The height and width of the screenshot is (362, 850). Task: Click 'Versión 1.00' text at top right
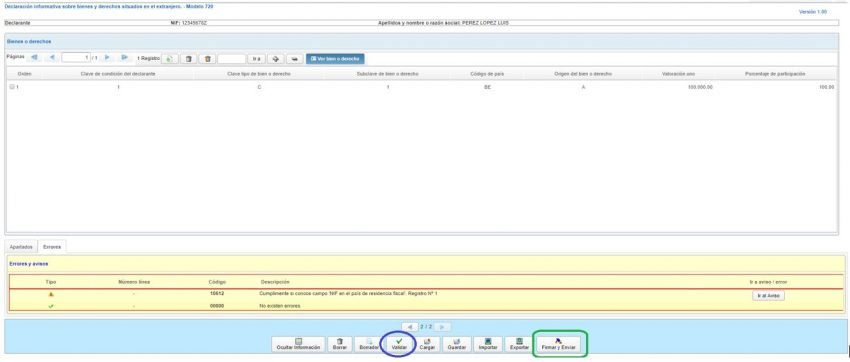click(813, 12)
